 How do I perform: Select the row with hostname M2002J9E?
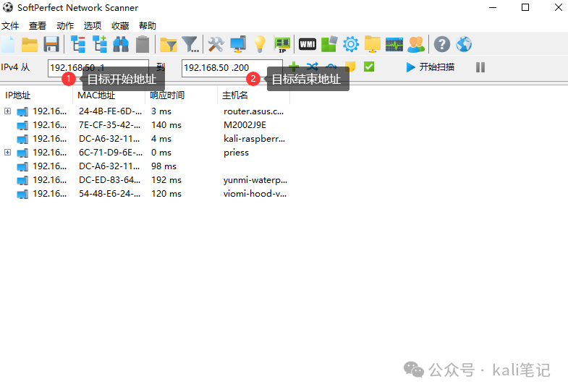coord(145,125)
